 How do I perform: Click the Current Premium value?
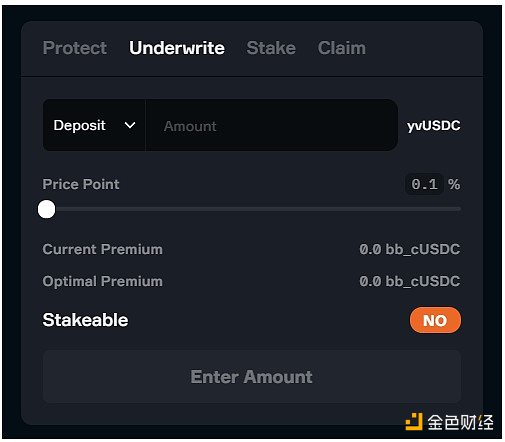[410, 249]
